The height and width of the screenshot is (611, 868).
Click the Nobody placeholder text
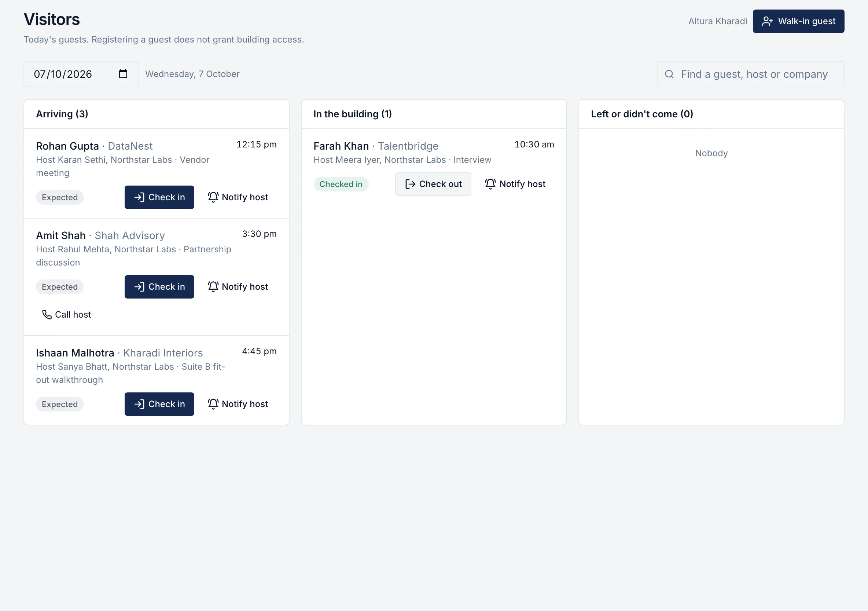[x=711, y=153]
